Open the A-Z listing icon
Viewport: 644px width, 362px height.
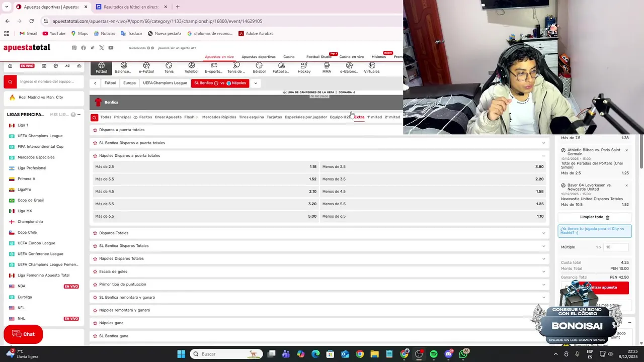click(67, 66)
